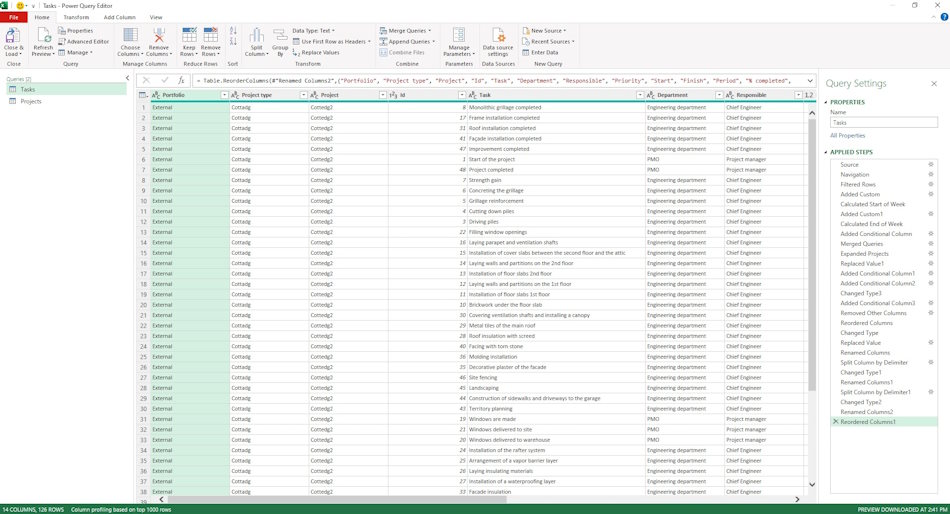This screenshot has width=950, height=514.
Task: Switch to the Transform tab
Action: click(x=76, y=17)
